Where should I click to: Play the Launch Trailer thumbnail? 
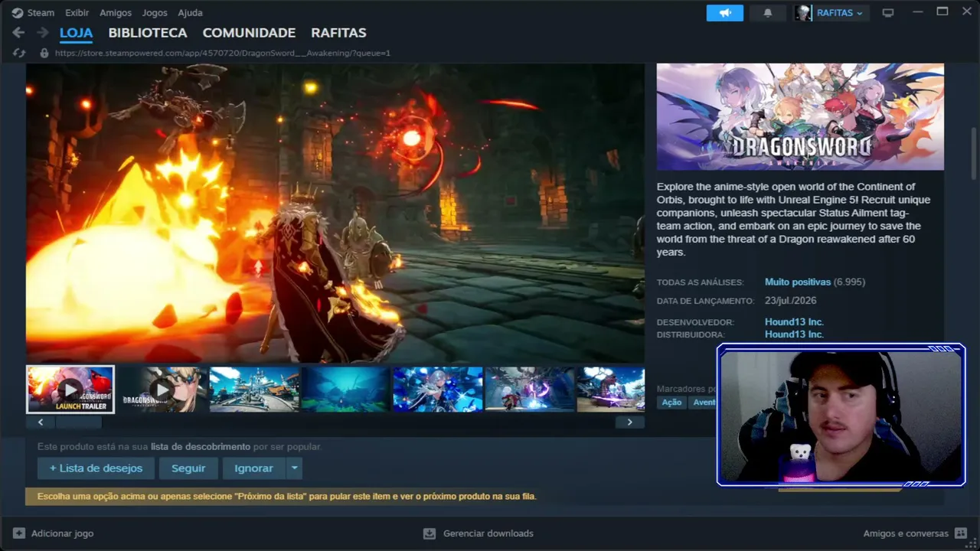pyautogui.click(x=70, y=390)
